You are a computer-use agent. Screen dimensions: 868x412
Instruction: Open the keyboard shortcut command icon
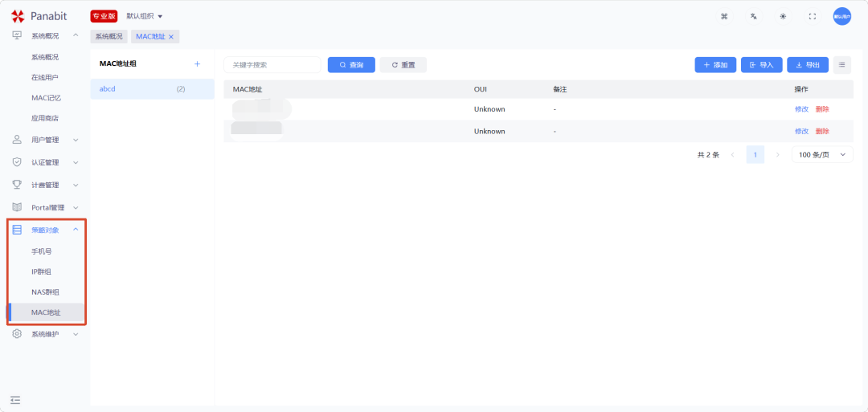click(x=724, y=17)
